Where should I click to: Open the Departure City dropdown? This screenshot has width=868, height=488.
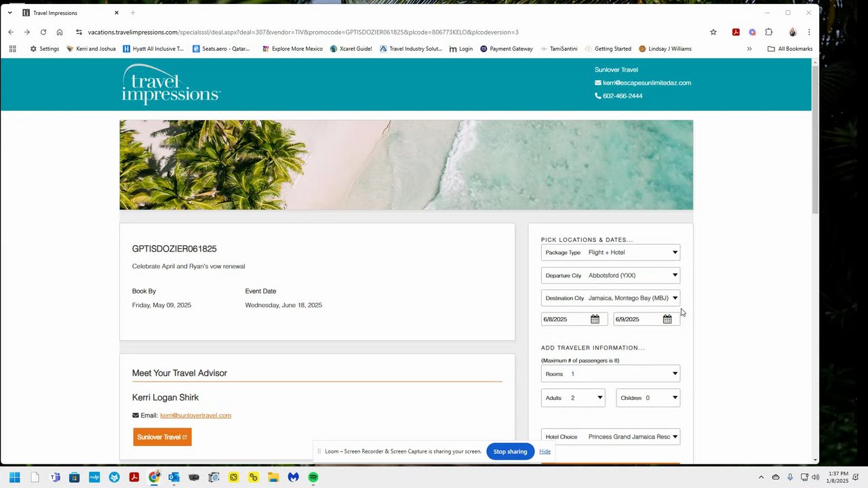pos(610,275)
